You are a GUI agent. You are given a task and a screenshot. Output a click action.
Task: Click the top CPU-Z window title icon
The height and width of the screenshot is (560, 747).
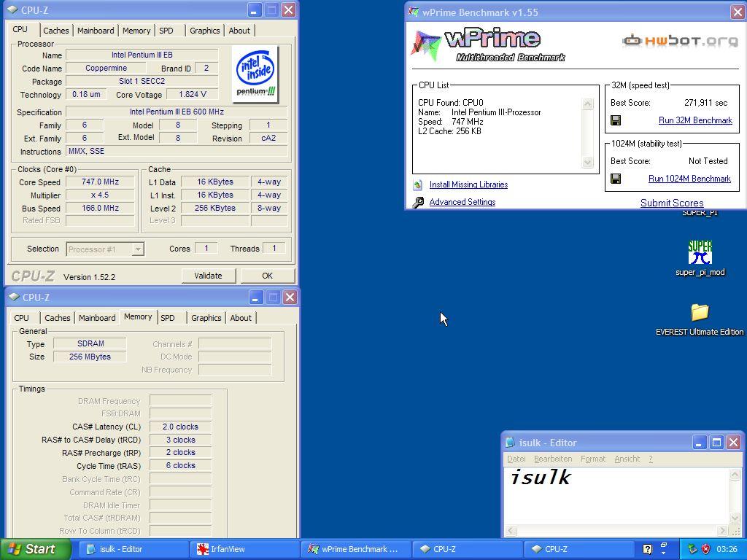(x=14, y=9)
